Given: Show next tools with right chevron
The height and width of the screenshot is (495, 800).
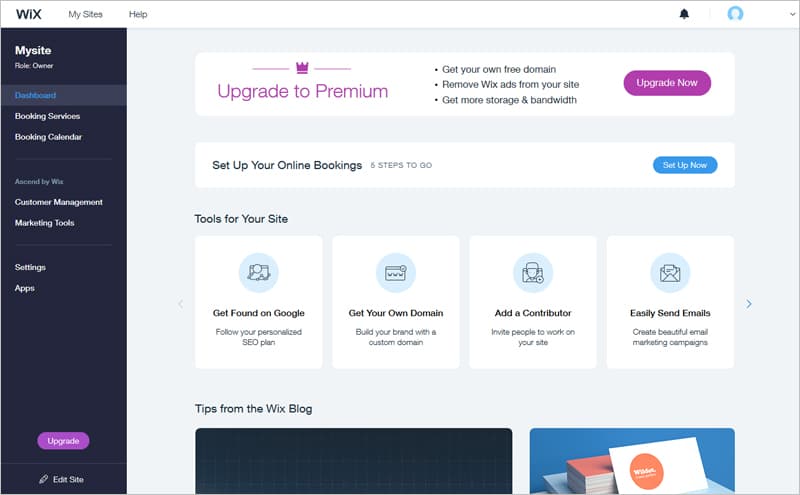Looking at the screenshot, I should pyautogui.click(x=748, y=304).
